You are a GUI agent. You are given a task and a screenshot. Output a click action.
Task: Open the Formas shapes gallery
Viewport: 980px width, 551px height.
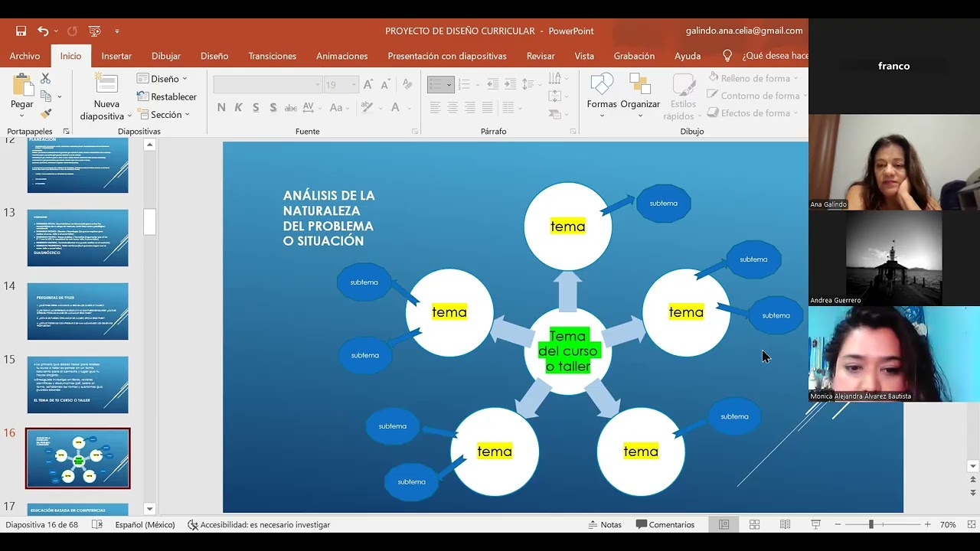(602, 96)
